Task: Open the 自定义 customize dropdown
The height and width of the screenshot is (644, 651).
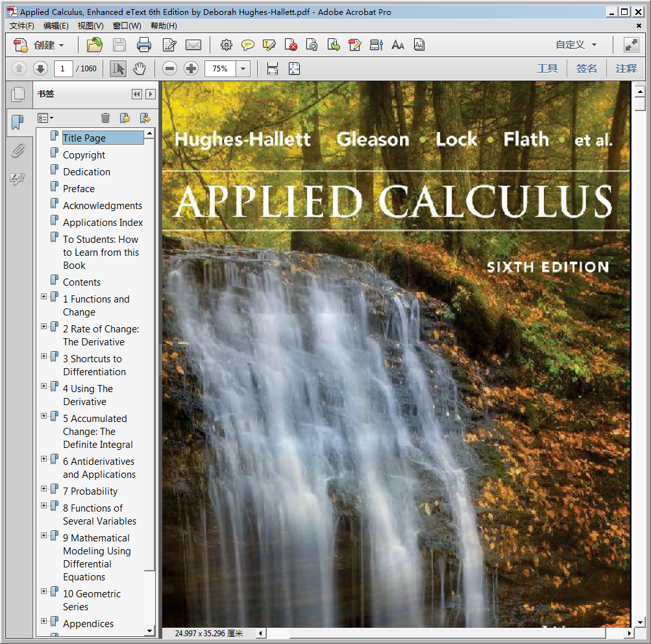Action: tap(576, 45)
